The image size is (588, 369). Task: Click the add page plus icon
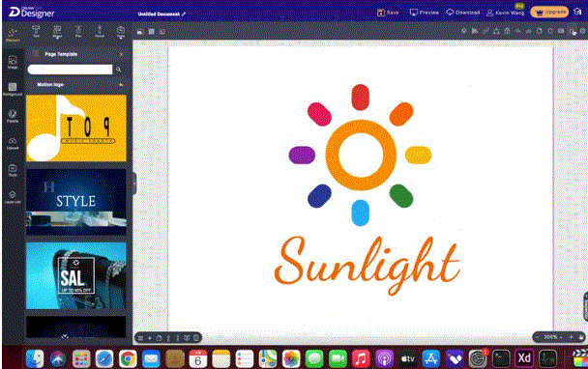pos(150,338)
